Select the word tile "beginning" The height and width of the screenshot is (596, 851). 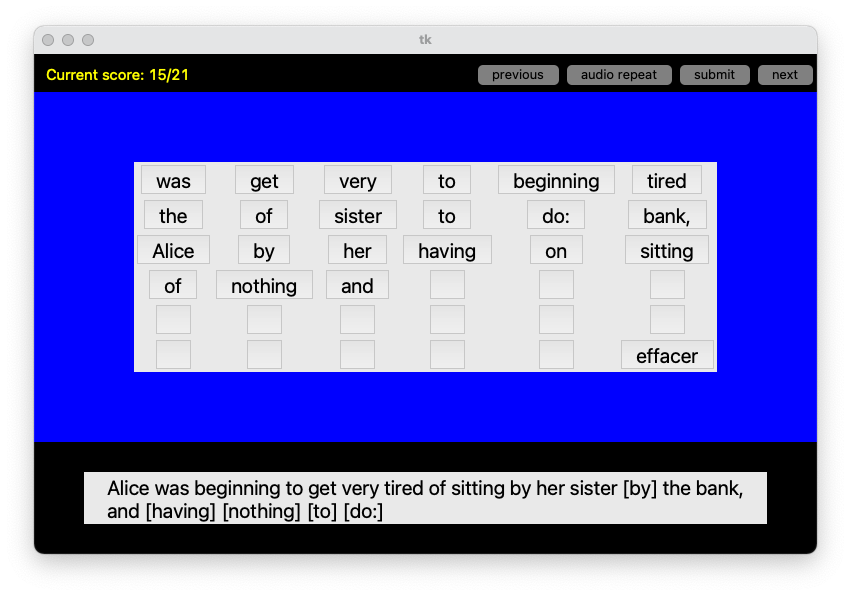tap(556, 180)
